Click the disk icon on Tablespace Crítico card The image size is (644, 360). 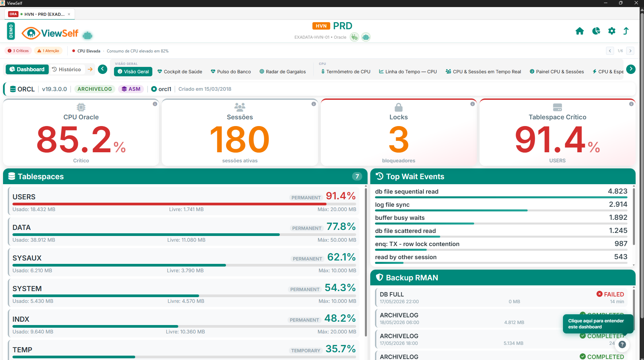pos(557,107)
